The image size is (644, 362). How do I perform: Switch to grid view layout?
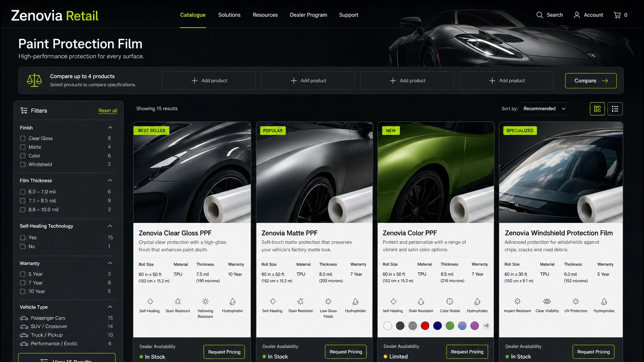point(597,109)
